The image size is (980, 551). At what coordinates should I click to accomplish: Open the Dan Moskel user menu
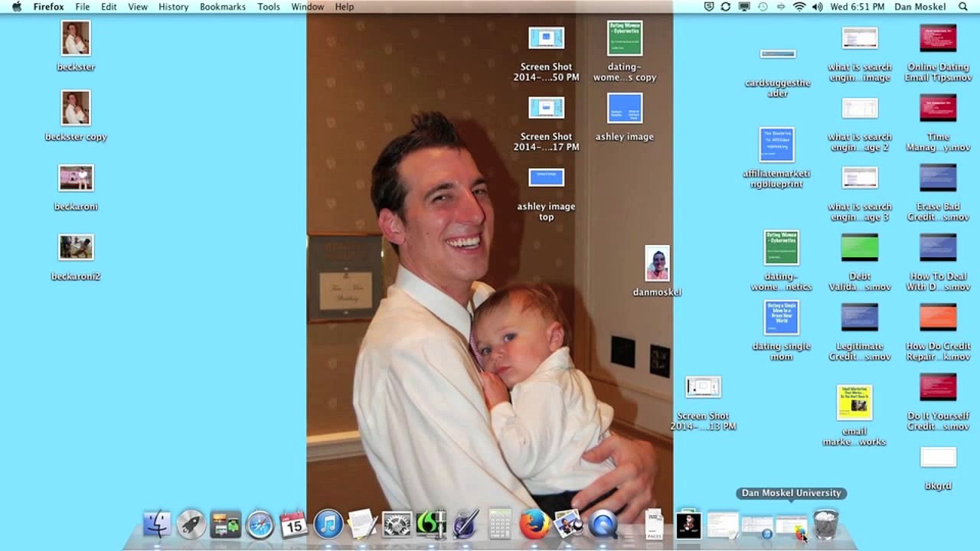pos(920,7)
